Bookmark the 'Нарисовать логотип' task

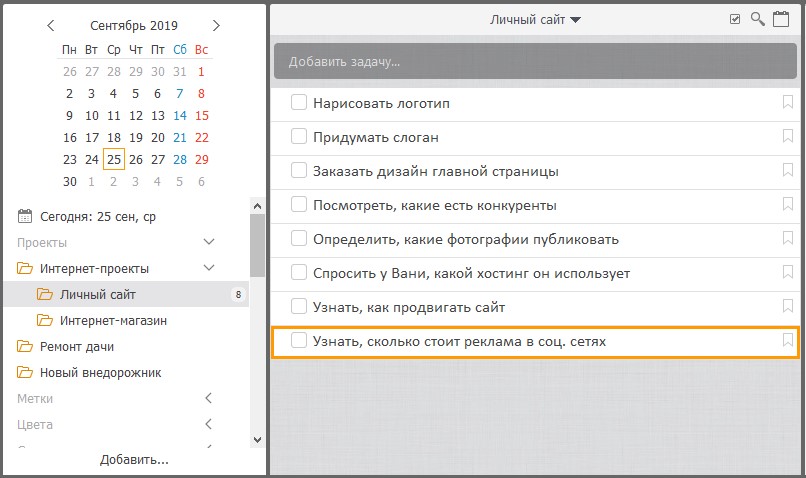(x=787, y=102)
